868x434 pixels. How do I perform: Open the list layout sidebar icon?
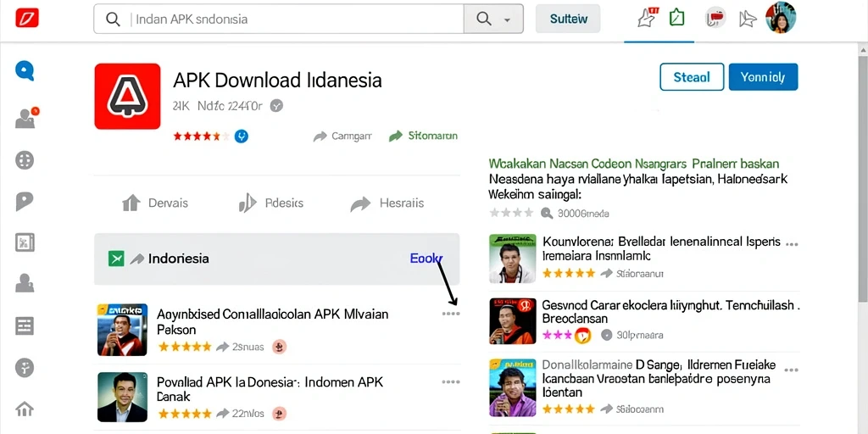[25, 325]
